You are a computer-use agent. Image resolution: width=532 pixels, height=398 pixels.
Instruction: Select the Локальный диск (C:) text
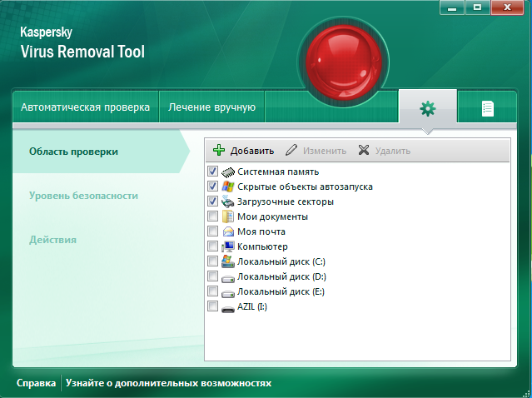[281, 261]
